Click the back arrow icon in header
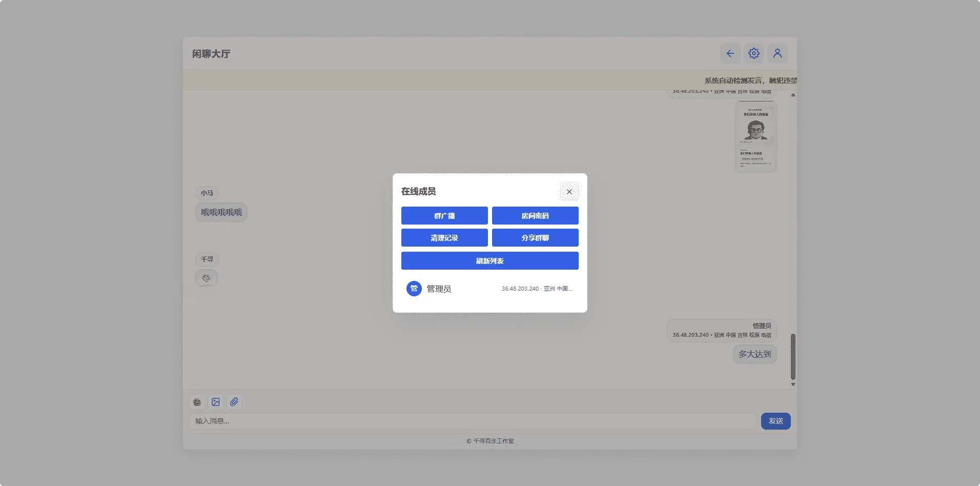Viewport: 980px width, 486px height. coord(730,53)
